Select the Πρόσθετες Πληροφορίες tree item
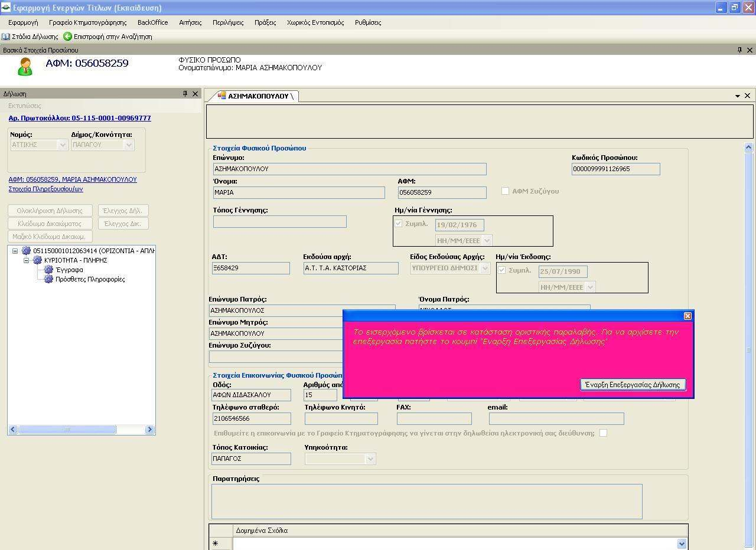Screen dimensions: 756x550 [90, 279]
